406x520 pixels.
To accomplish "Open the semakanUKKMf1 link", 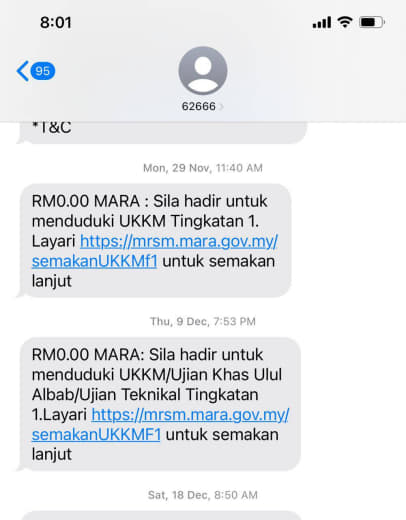I will (x=94, y=261).
